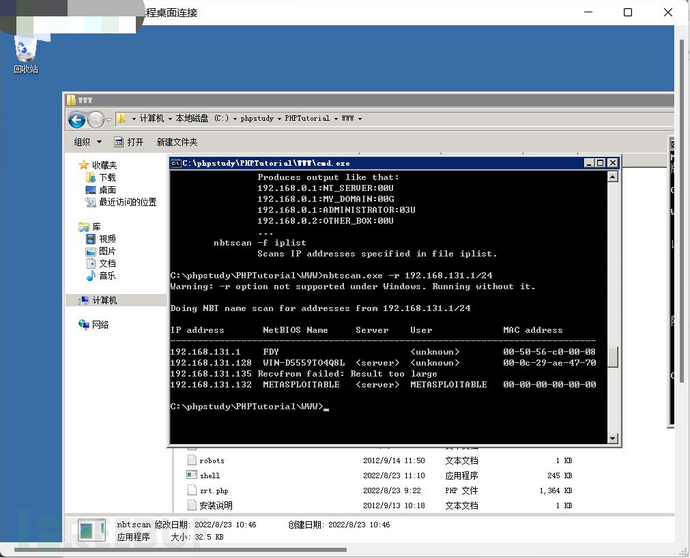The width and height of the screenshot is (690, 558).
Task: Select the 收藏夹 star icon
Action: [x=84, y=165]
